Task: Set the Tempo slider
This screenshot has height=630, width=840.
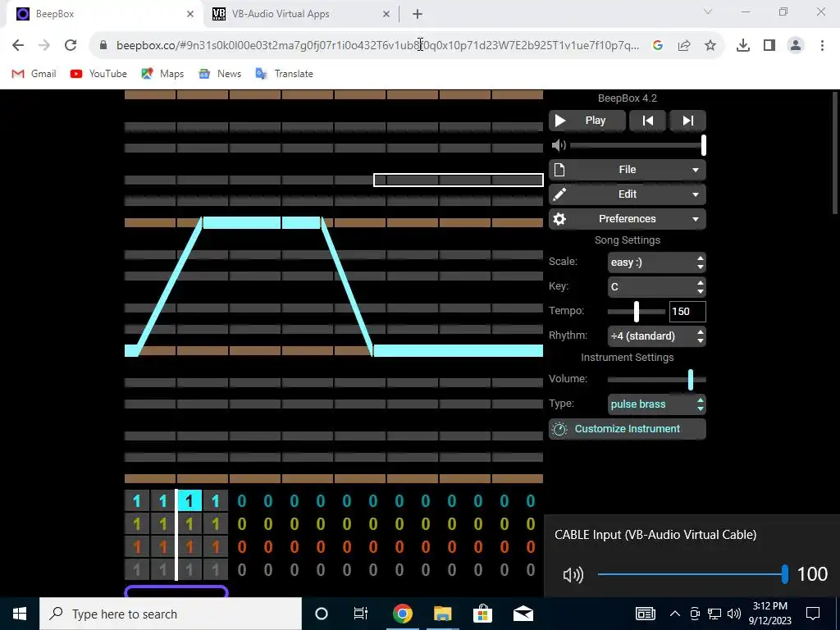Action: 636,311
